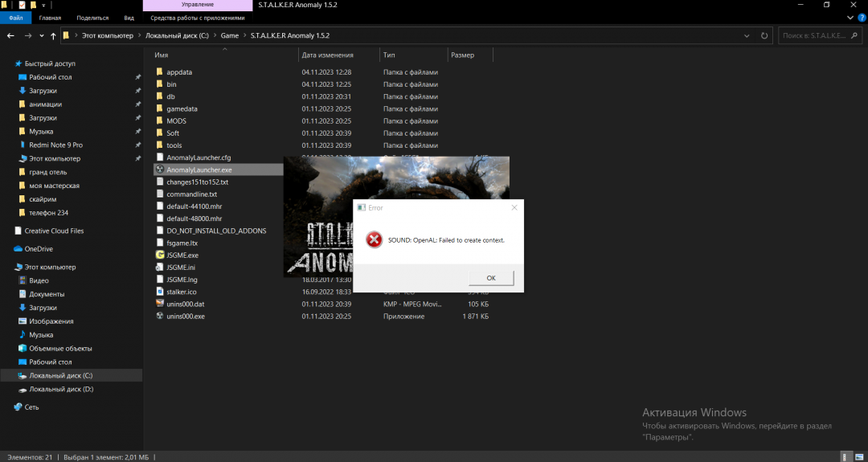Go up one folder level
Image resolution: width=868 pixels, height=462 pixels.
(53, 35)
